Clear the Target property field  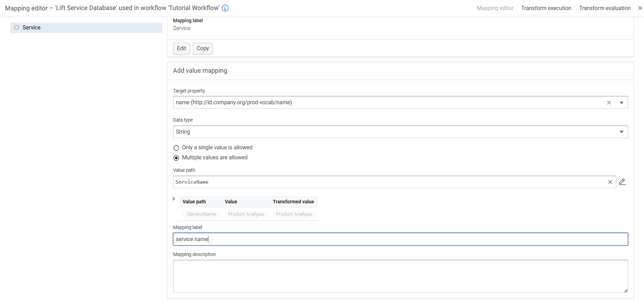click(x=609, y=103)
